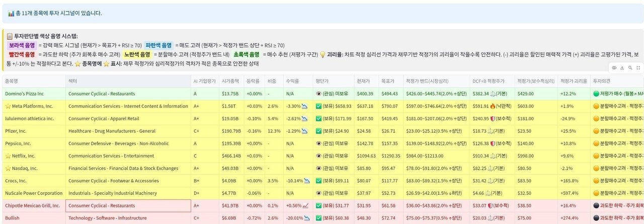Click shield icon in lululemon DCF cell

pyautogui.click(x=493, y=119)
